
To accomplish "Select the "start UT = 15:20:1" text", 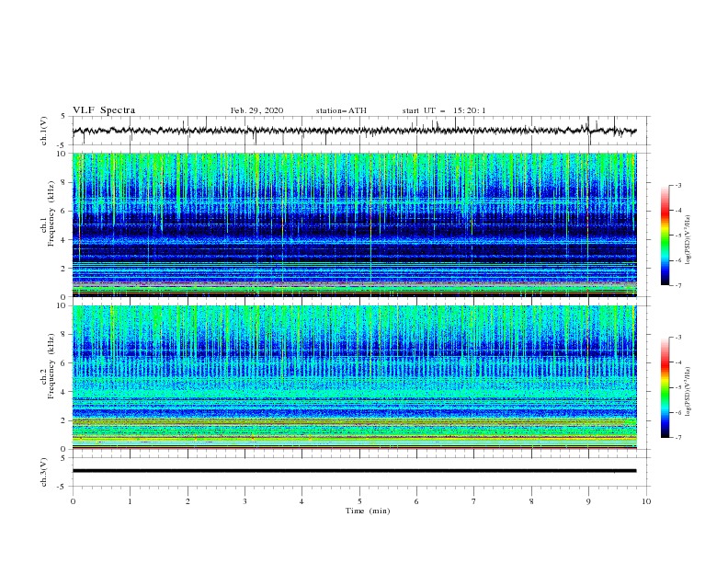I will coord(444,110).
